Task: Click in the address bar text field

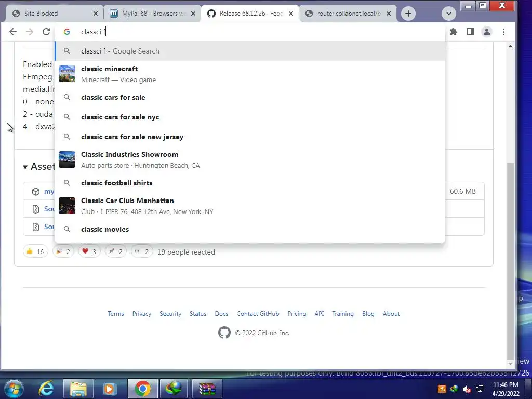Action: [x=251, y=32]
